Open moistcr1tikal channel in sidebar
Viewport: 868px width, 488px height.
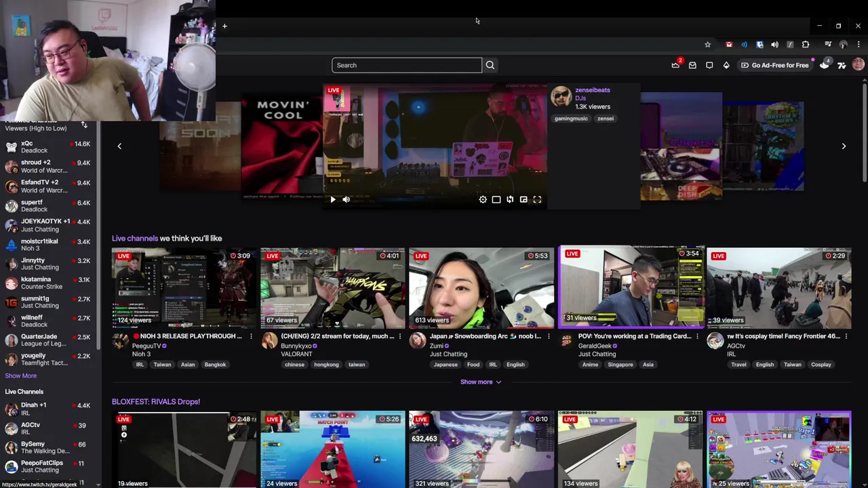[47, 245]
